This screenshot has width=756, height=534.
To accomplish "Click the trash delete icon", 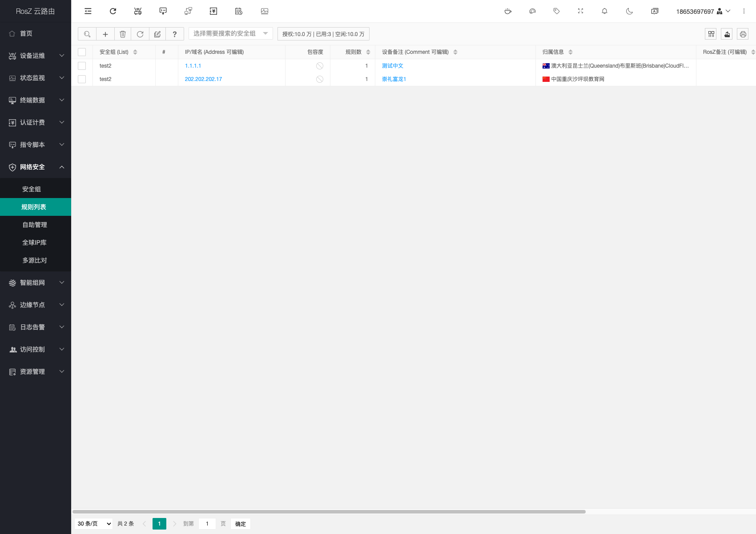I will coord(123,34).
